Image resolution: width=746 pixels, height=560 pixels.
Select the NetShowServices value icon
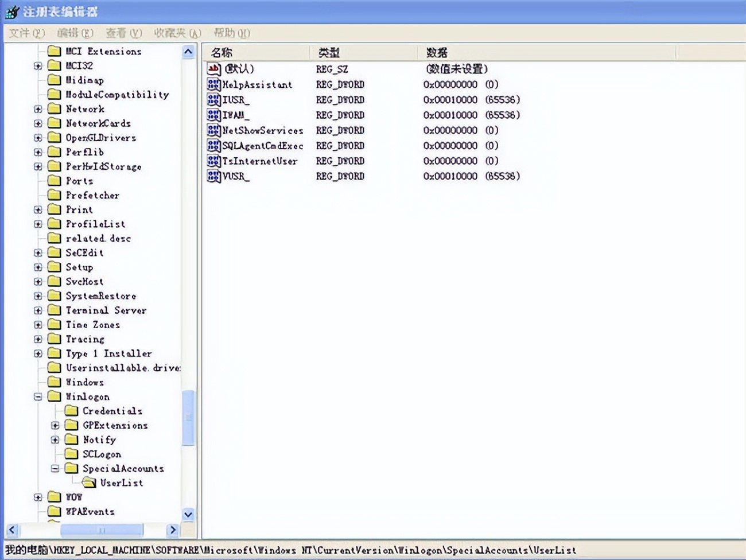point(213,130)
